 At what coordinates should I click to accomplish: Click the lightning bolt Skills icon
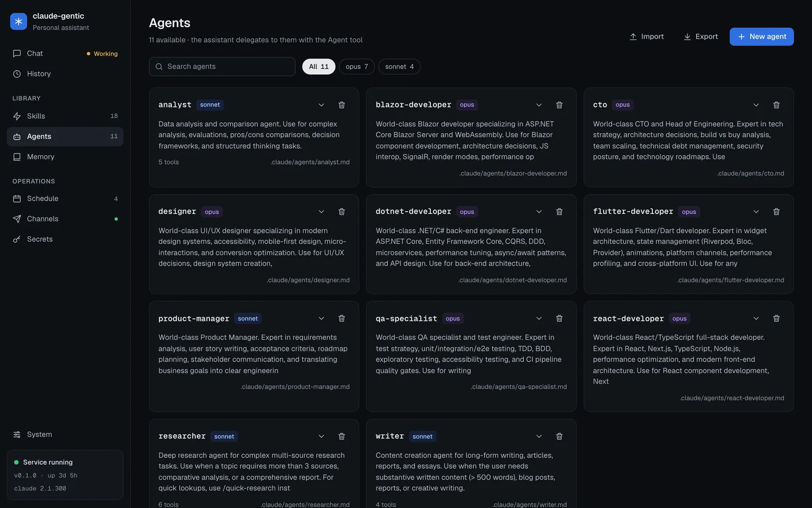[x=17, y=116]
